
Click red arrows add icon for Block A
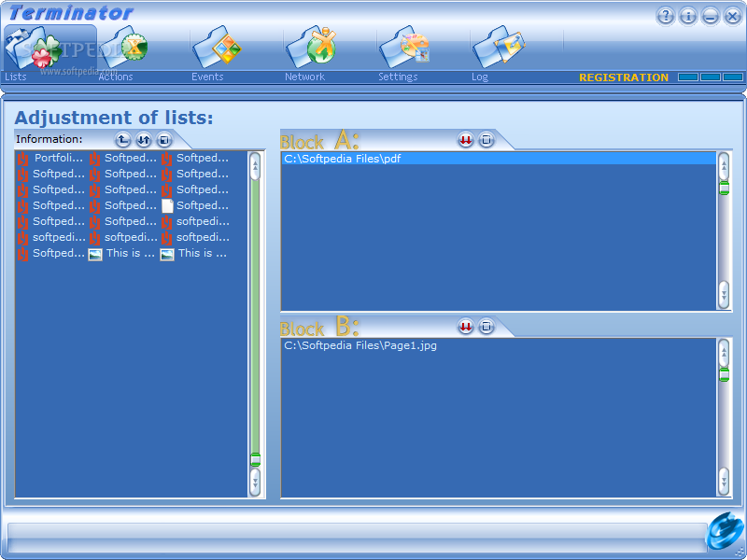pyautogui.click(x=465, y=140)
